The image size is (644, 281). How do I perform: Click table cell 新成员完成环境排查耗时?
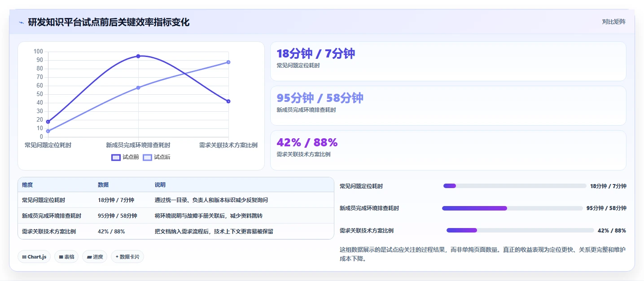(x=52, y=216)
